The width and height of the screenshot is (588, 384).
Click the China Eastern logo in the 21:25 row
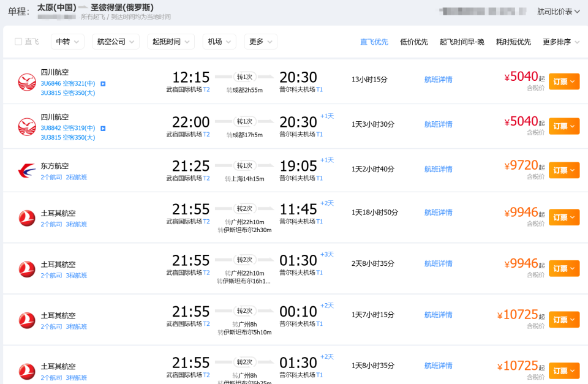point(27,171)
